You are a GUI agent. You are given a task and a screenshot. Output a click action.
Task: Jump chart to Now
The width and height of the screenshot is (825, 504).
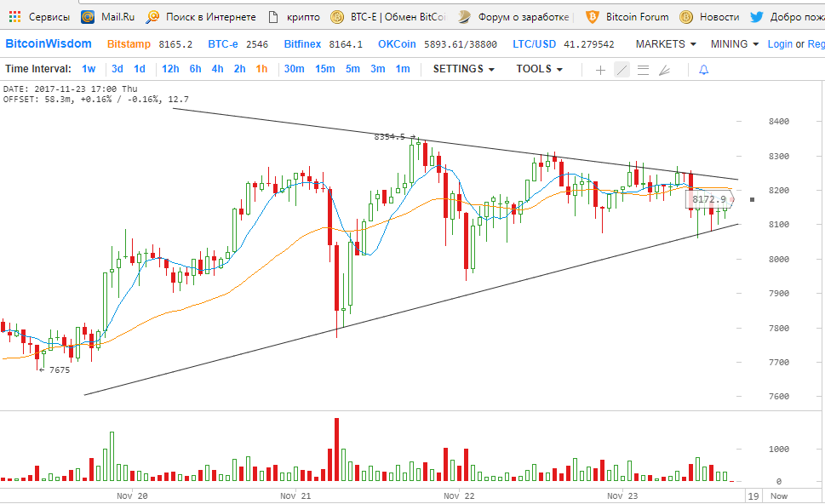pos(779,496)
